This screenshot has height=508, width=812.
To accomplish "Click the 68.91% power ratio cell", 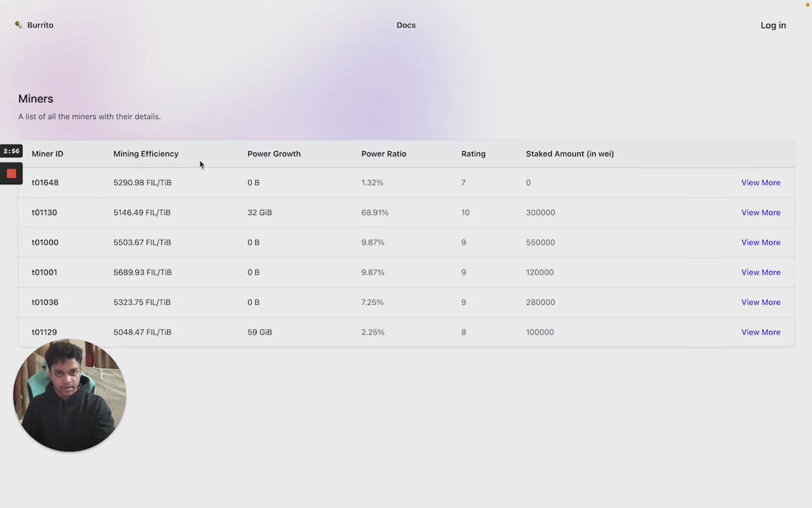I will (x=375, y=212).
